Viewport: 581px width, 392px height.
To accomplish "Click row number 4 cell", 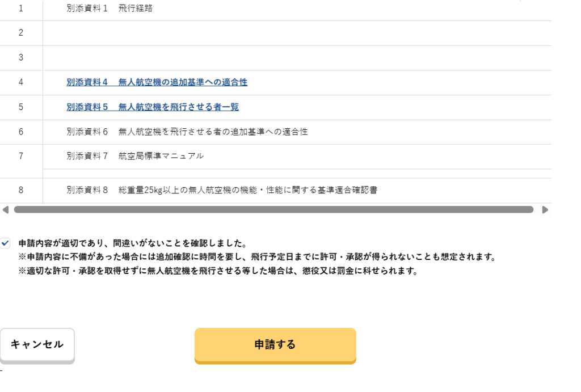I will pos(21,82).
